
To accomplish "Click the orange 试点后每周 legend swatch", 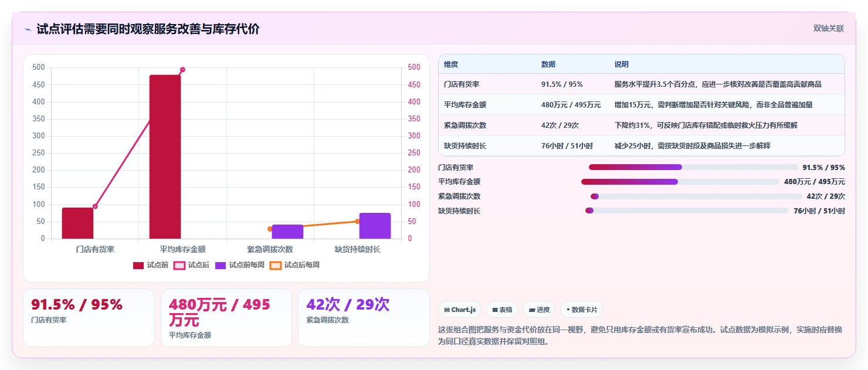I will coord(276,266).
